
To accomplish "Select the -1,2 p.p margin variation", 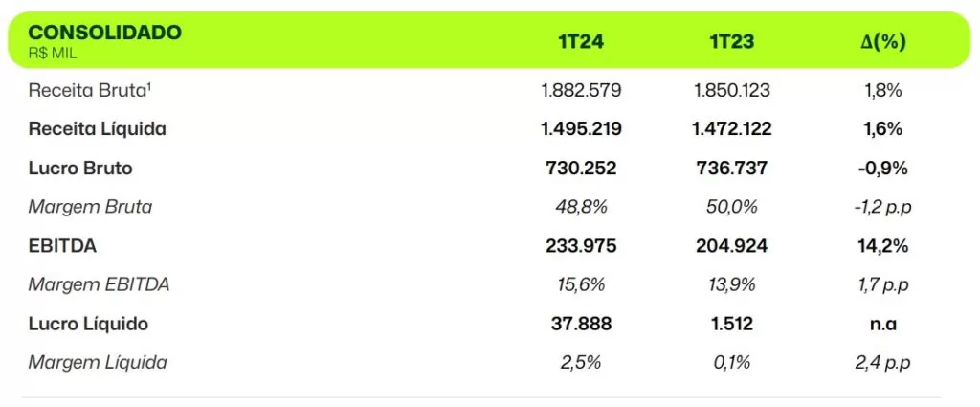I will click(x=883, y=208).
